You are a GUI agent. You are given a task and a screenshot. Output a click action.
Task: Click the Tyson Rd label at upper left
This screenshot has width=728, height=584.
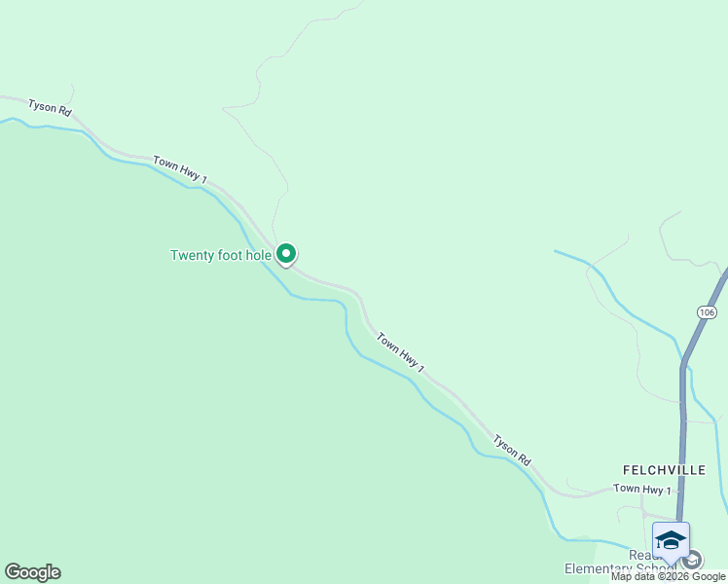click(x=50, y=108)
